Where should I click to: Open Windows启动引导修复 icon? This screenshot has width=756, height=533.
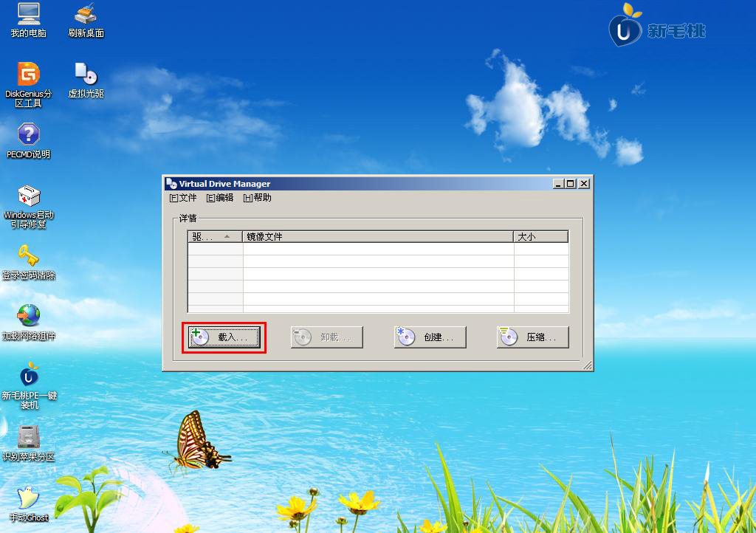28,196
